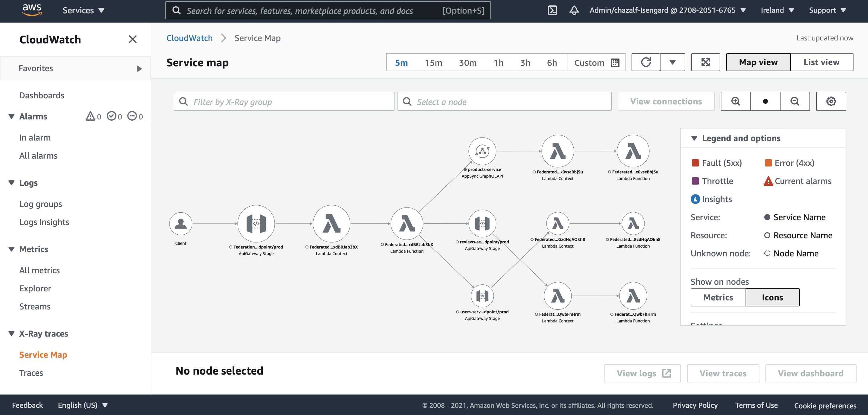Click the CloudWatch breadcrumb link
Image resolution: width=868 pixels, height=415 pixels.
pyautogui.click(x=189, y=38)
